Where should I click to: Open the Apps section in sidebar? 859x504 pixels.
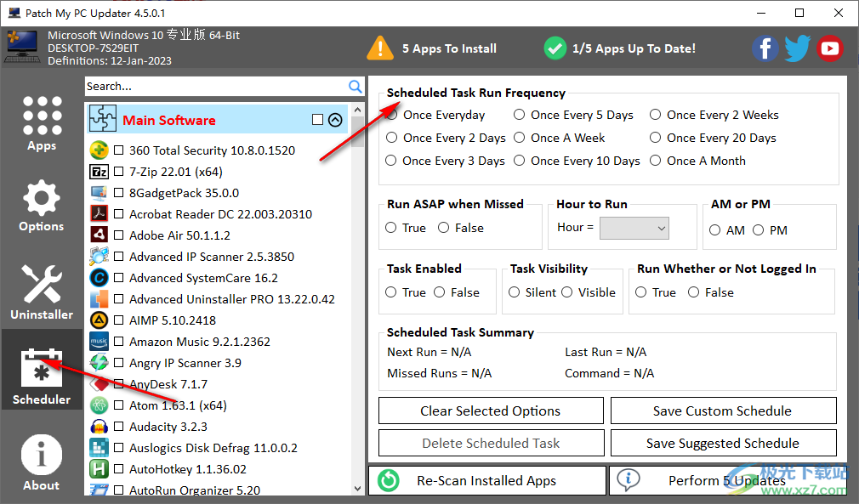pyautogui.click(x=42, y=123)
